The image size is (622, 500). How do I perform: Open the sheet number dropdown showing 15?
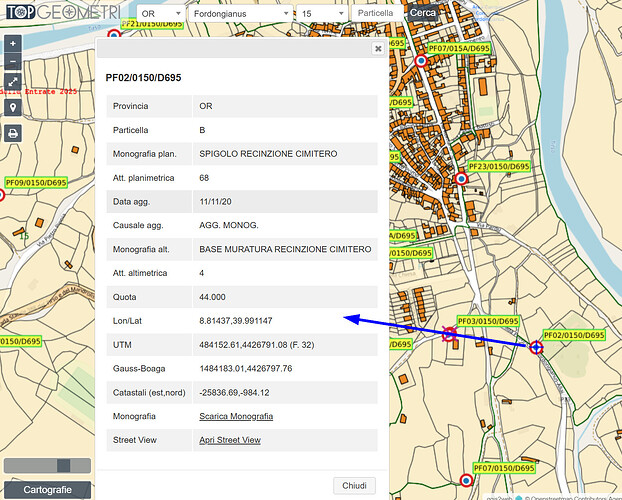(320, 15)
